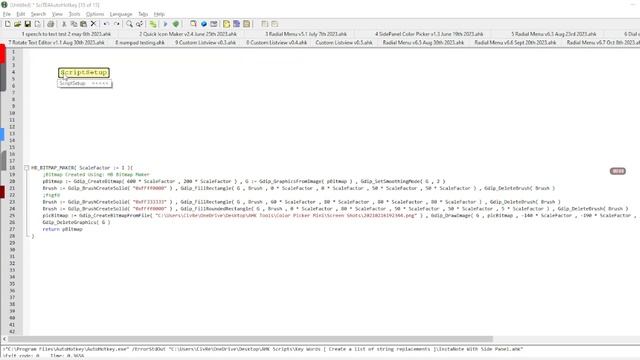Click the AutoHotkey.exe command line in the output pane
The width and height of the screenshot is (640, 360).
(263, 349)
